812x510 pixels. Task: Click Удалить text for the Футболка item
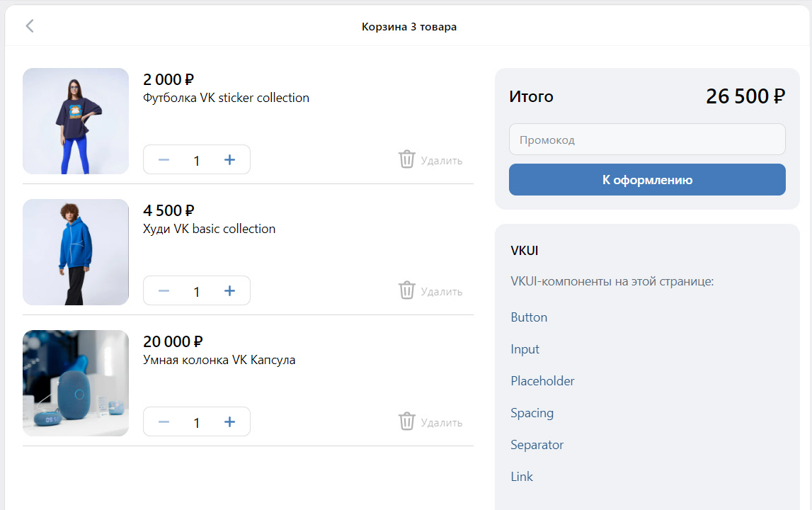[441, 161]
